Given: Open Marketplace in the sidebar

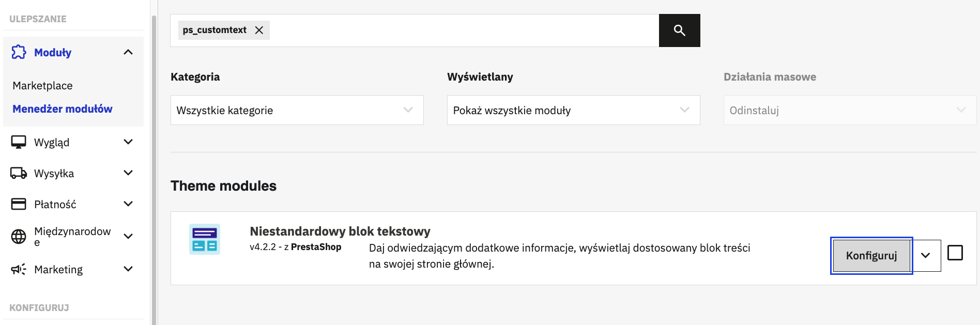Looking at the screenshot, I should tap(42, 86).
